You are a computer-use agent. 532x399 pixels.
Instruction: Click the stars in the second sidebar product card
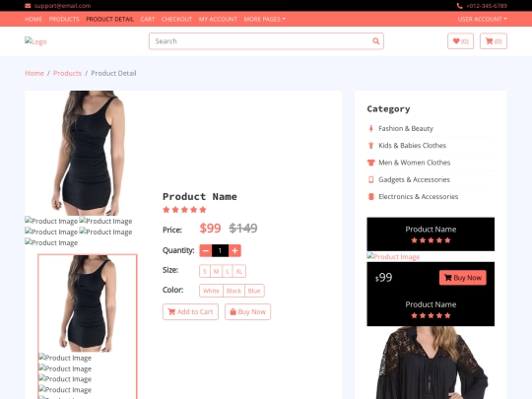click(431, 315)
